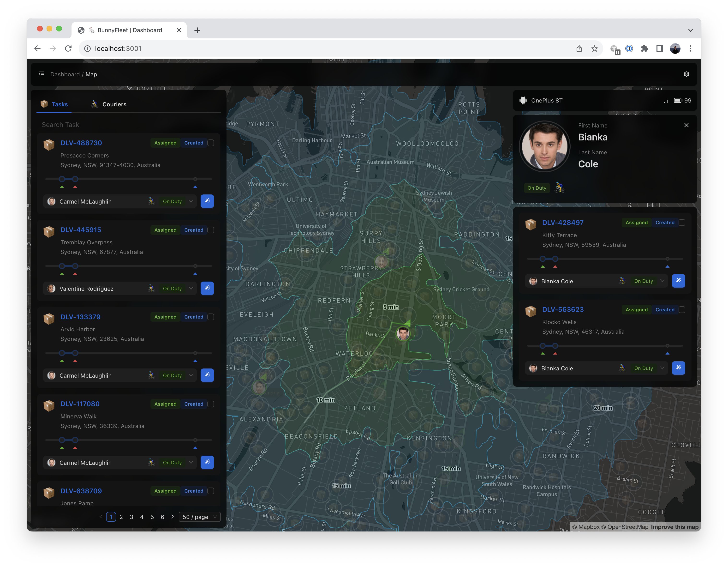The image size is (728, 567).
Task: Open task link DLV-117080
Action: [x=80, y=404]
